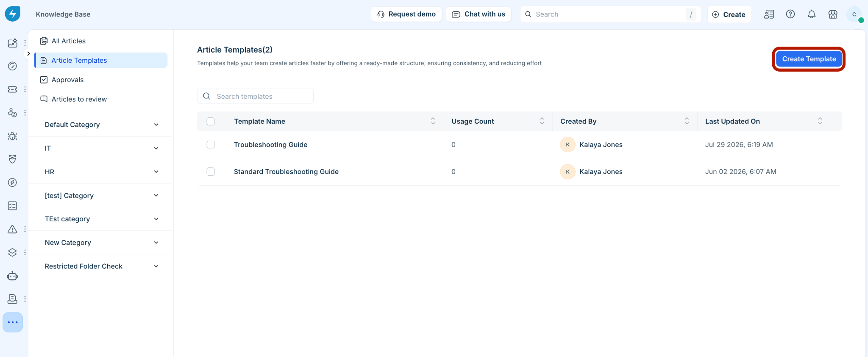Open the menu dots beside people contacts icon
Viewport: 868px width, 357px height.
pos(25,113)
